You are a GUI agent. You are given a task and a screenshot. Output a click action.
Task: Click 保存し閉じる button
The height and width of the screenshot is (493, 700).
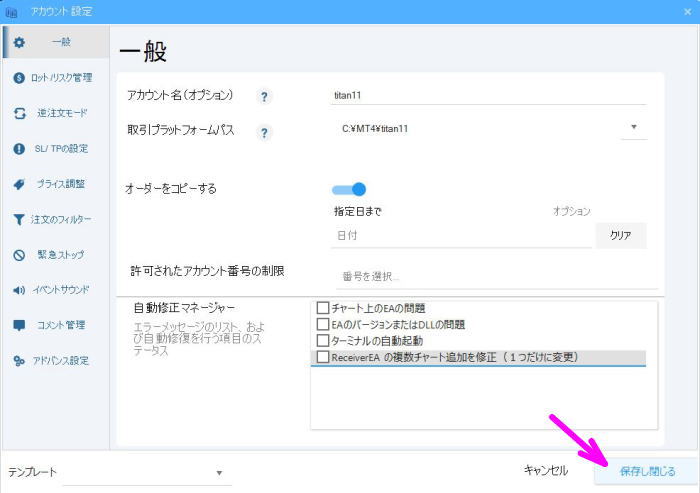(x=647, y=472)
